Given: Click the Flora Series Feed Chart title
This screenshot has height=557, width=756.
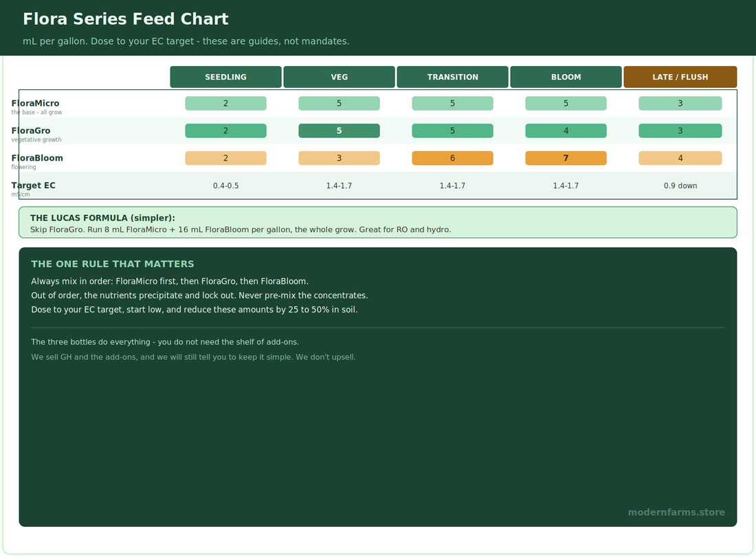Looking at the screenshot, I should click(x=125, y=19).
